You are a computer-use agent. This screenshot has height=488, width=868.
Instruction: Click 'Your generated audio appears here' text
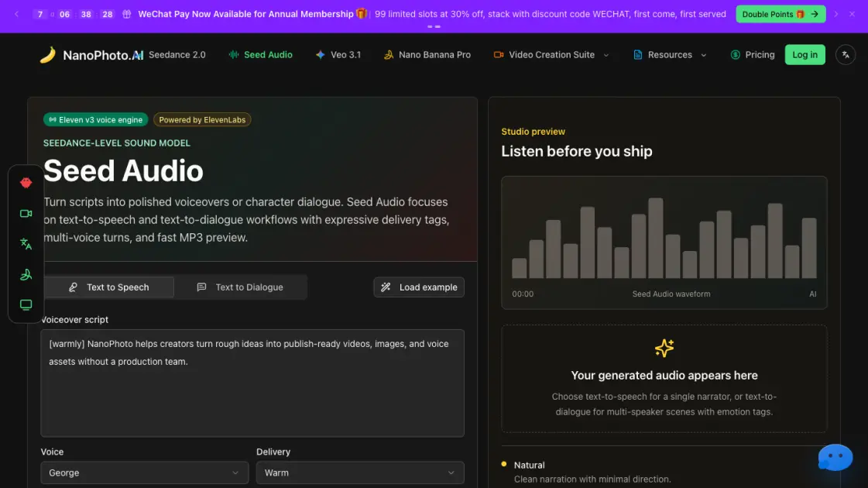pyautogui.click(x=664, y=376)
